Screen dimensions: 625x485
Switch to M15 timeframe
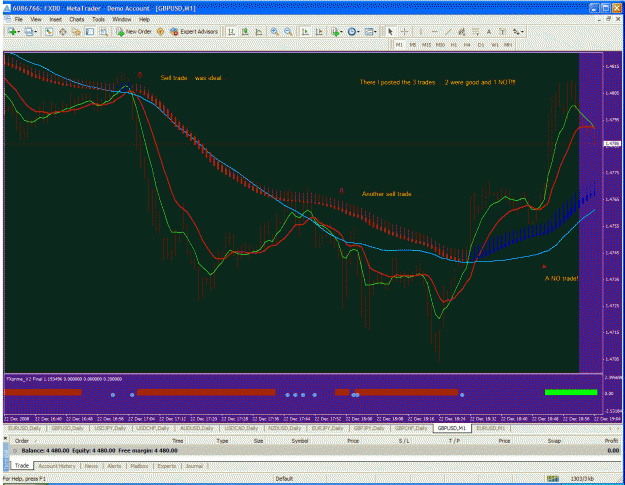(426, 45)
